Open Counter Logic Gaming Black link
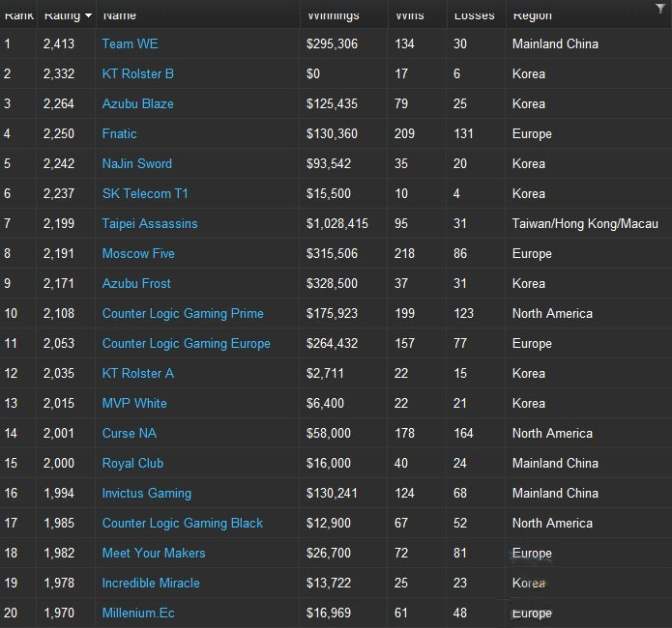Image resolution: width=672 pixels, height=628 pixels. [x=182, y=524]
